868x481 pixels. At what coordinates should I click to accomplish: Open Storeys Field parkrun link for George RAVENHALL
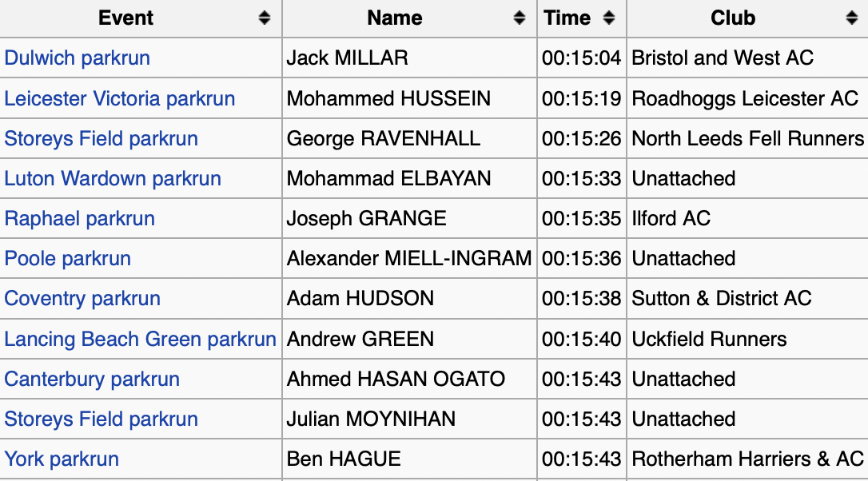click(102, 138)
